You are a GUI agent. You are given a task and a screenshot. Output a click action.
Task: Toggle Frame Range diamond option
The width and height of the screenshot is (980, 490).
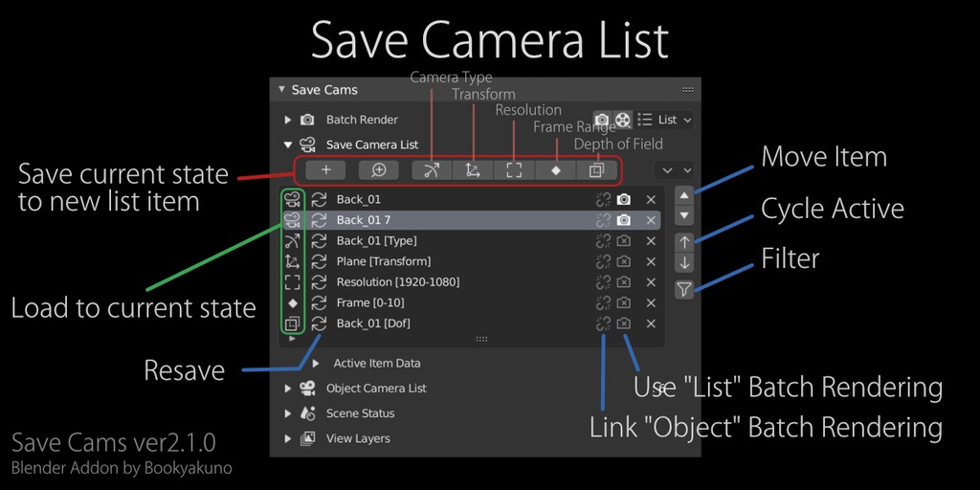pos(556,170)
